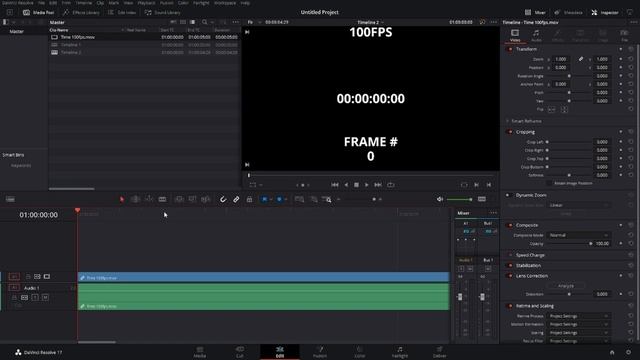Click the Flip vertical icon

pos(564,109)
